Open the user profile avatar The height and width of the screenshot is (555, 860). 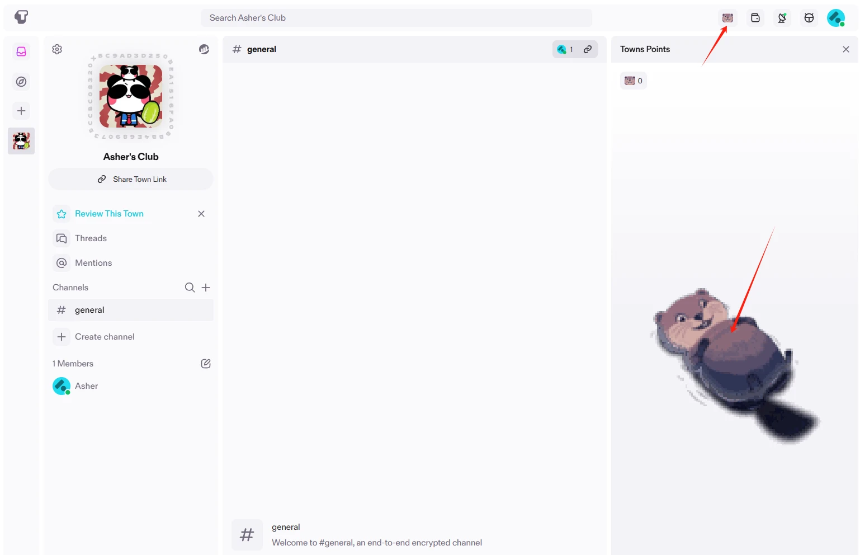click(x=836, y=18)
